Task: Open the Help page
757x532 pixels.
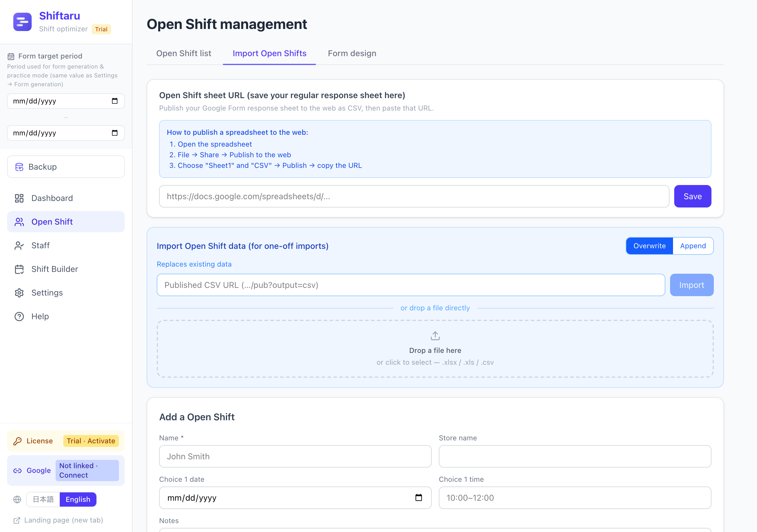Action: pyautogui.click(x=66, y=317)
